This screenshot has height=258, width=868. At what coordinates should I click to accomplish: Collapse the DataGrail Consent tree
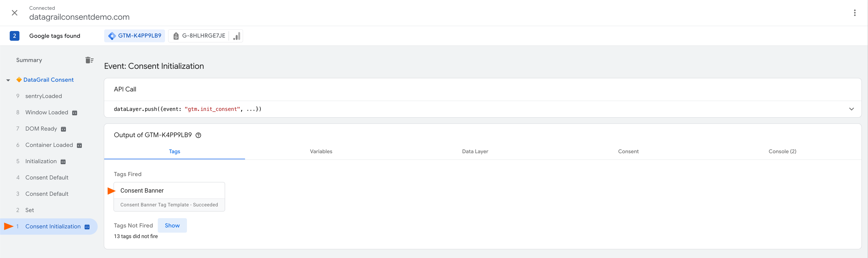point(8,80)
